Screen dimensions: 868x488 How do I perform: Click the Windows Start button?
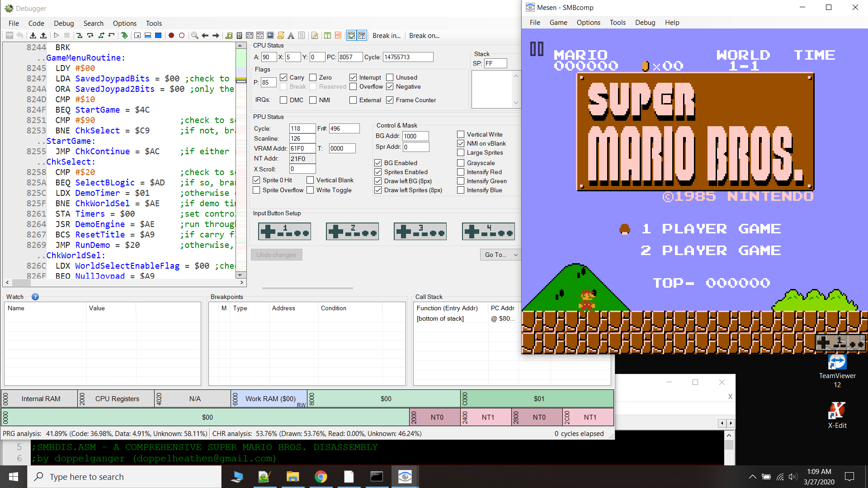click(14, 477)
